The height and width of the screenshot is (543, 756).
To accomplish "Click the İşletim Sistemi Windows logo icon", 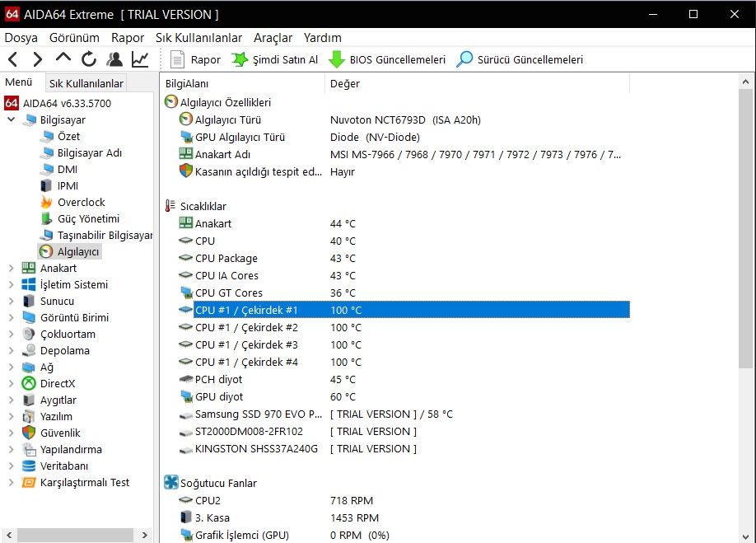I will [x=29, y=284].
